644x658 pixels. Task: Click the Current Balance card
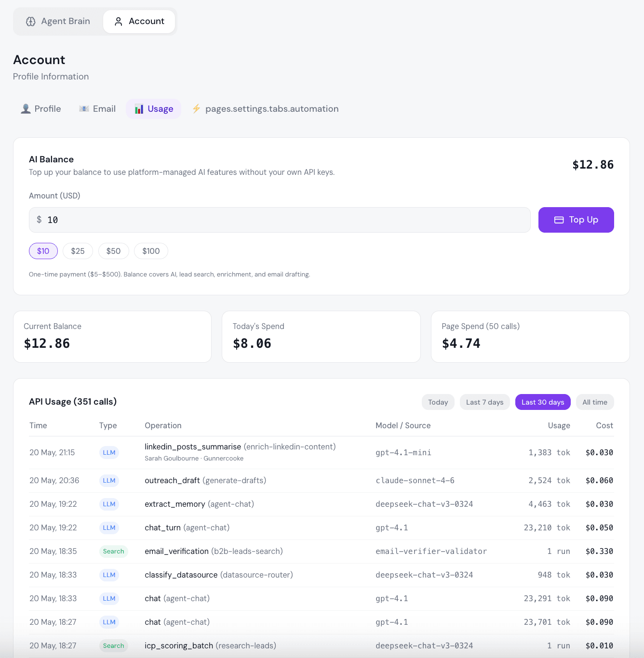coord(112,337)
